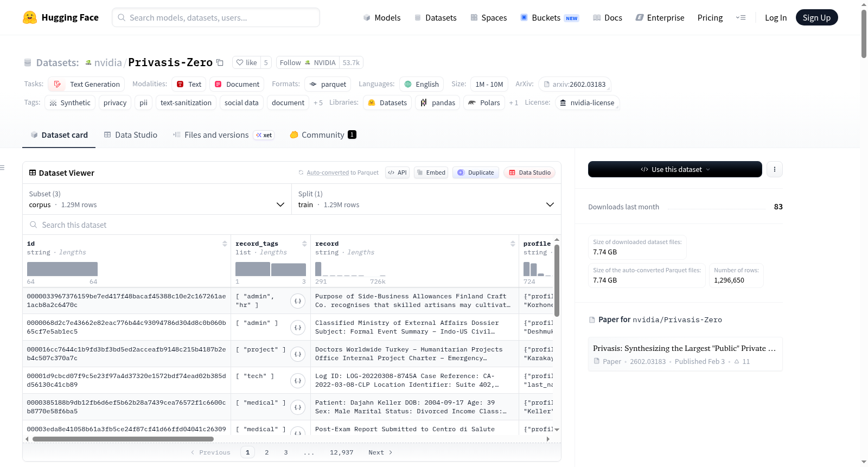The image size is (868, 467).
Task: Expand the JSON cell for the admin, hr row
Action: tap(298, 301)
